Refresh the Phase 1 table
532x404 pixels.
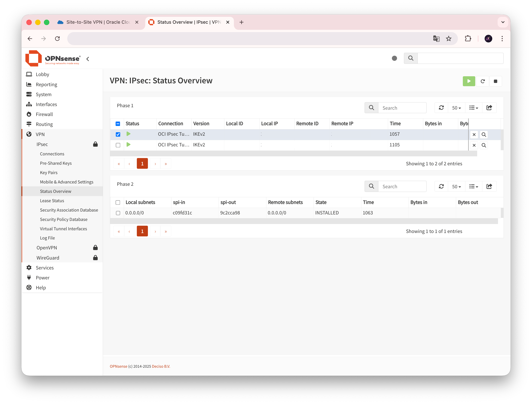[441, 108]
